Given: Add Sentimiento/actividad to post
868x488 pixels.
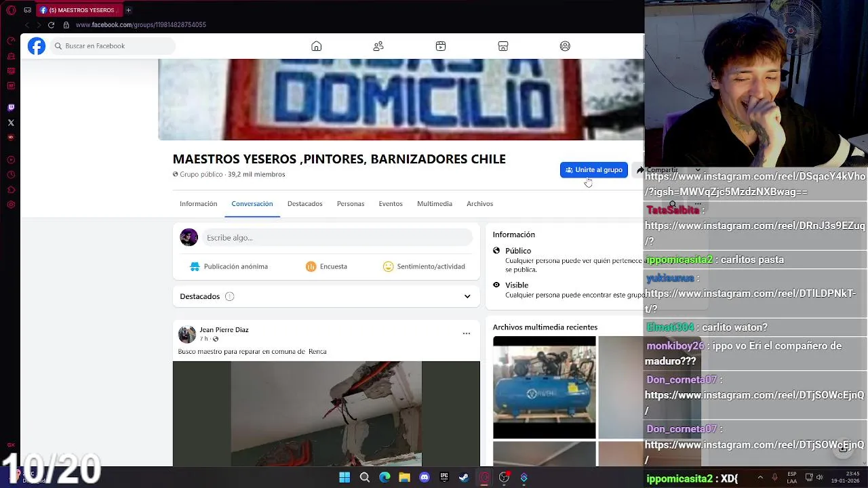Looking at the screenshot, I should pos(424,266).
